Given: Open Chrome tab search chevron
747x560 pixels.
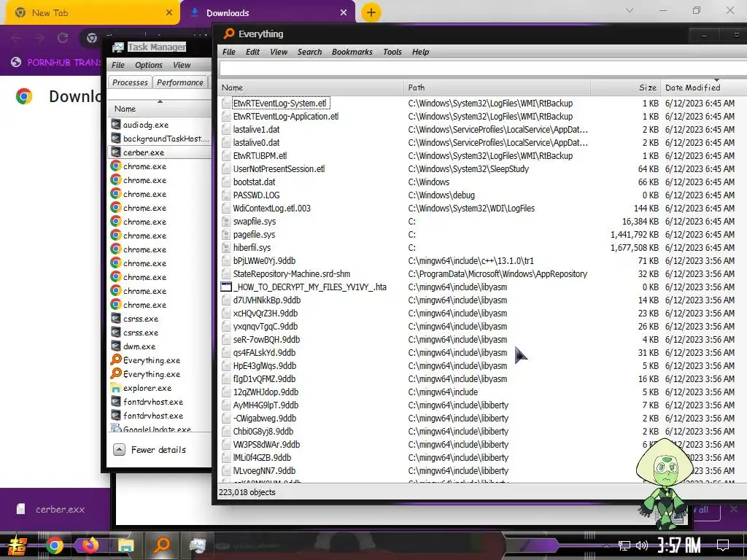Looking at the screenshot, I should [x=630, y=10].
